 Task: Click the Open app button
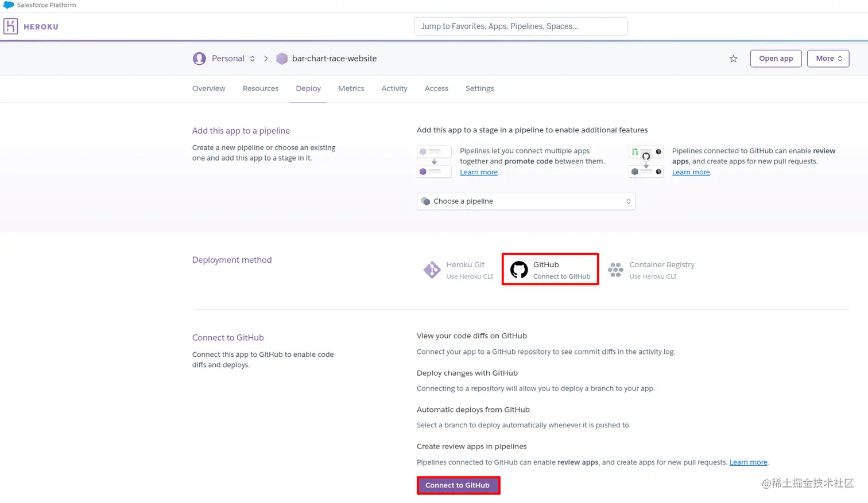pos(776,58)
